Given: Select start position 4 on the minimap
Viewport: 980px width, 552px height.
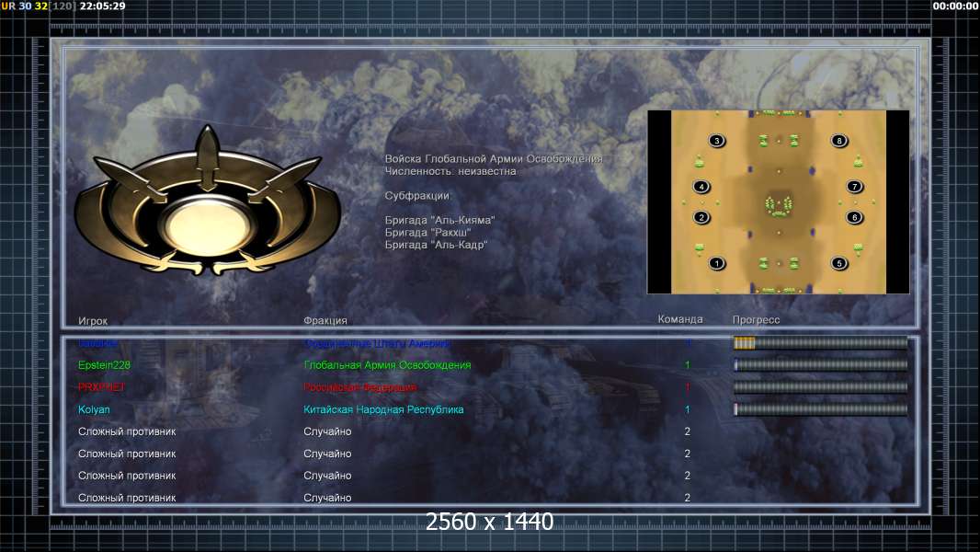Looking at the screenshot, I should pyautogui.click(x=701, y=186).
